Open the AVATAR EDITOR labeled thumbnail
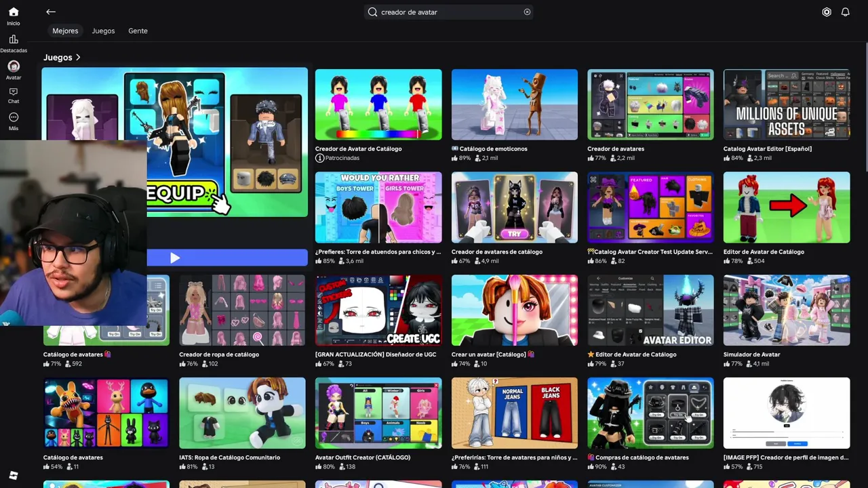The height and width of the screenshot is (488, 868). pos(650,310)
